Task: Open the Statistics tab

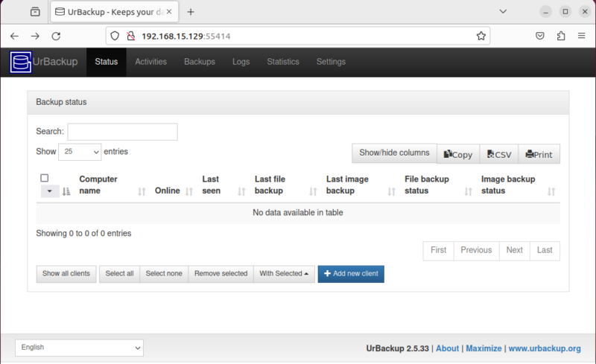Action: coord(283,62)
